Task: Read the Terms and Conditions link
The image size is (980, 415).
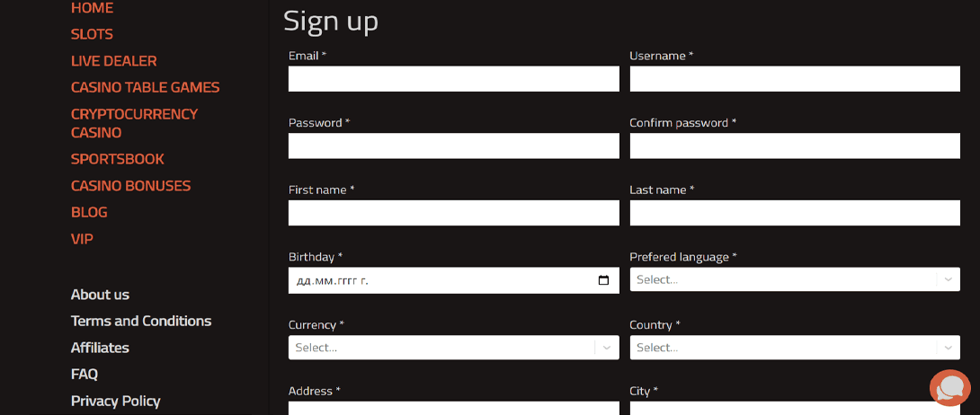Action: 141,321
